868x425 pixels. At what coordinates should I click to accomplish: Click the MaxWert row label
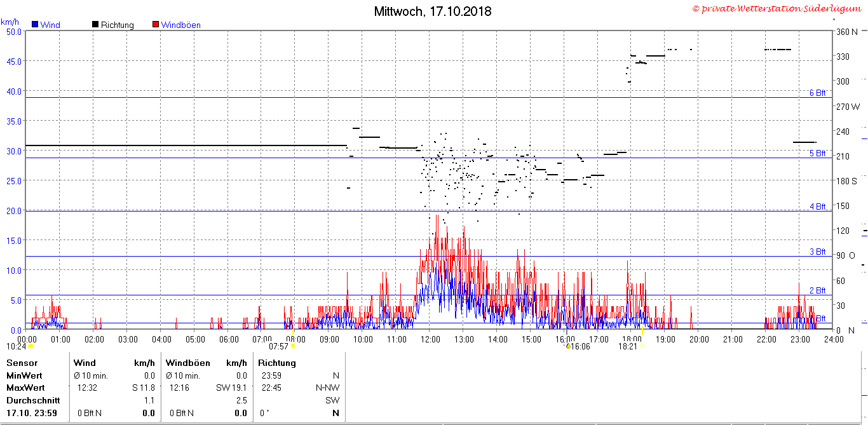(x=25, y=388)
